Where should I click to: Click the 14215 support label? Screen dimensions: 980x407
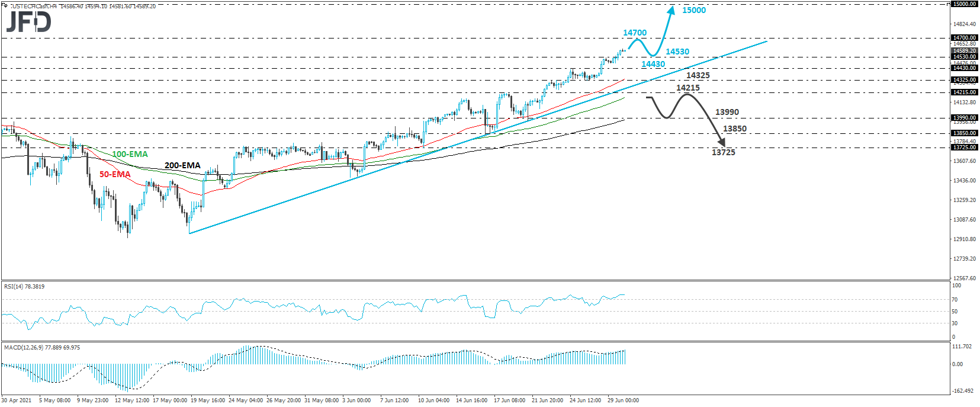[688, 88]
